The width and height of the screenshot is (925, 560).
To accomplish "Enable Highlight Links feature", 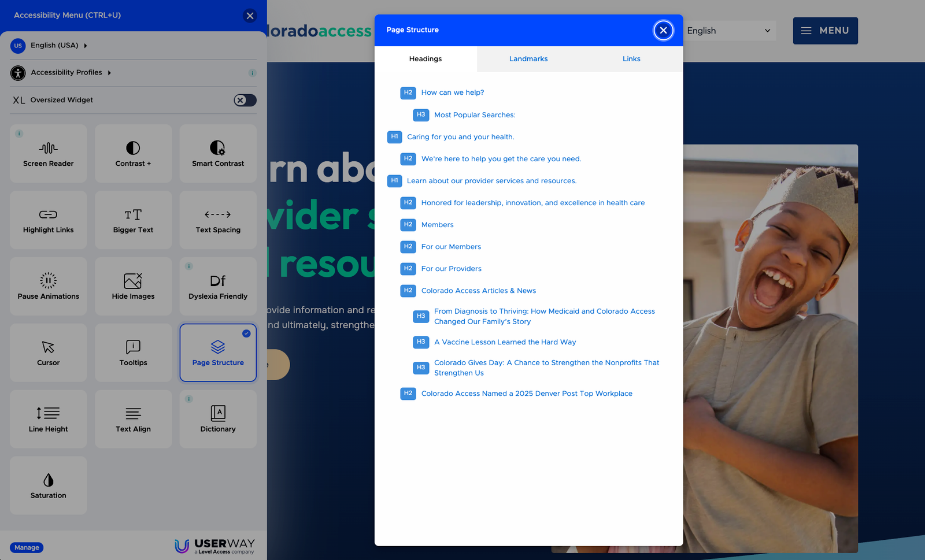I will [49, 220].
